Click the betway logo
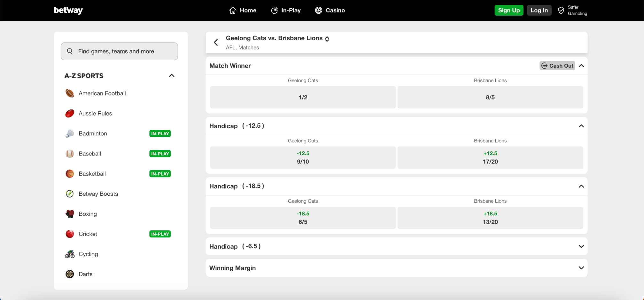Screen dimensions: 644x300 pyautogui.click(x=68, y=10)
